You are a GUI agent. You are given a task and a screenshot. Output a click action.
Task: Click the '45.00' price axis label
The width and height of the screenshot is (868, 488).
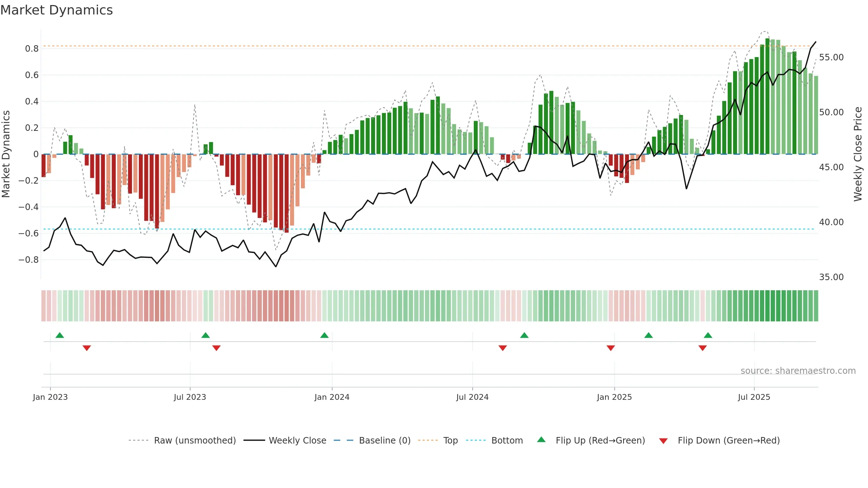pyautogui.click(x=831, y=167)
